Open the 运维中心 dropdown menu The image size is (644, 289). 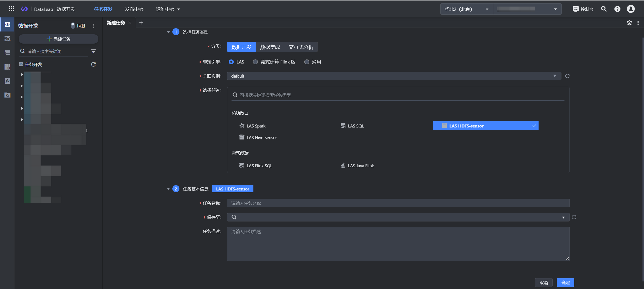(x=168, y=9)
